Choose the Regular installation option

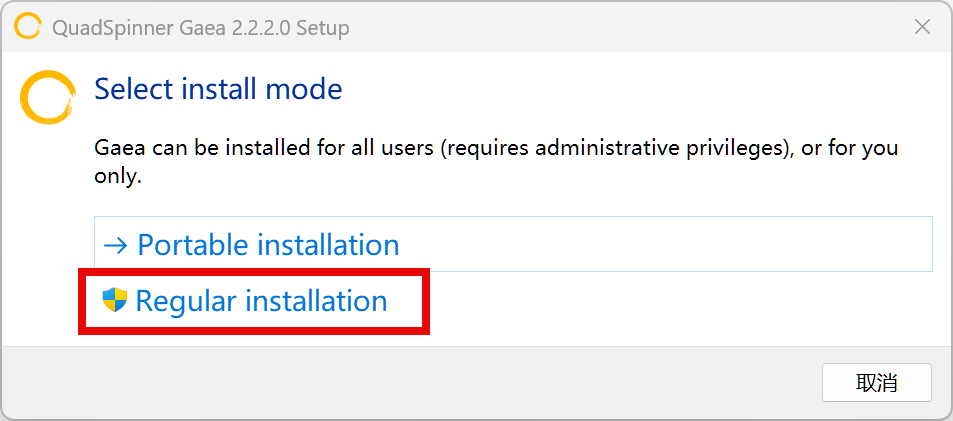260,301
